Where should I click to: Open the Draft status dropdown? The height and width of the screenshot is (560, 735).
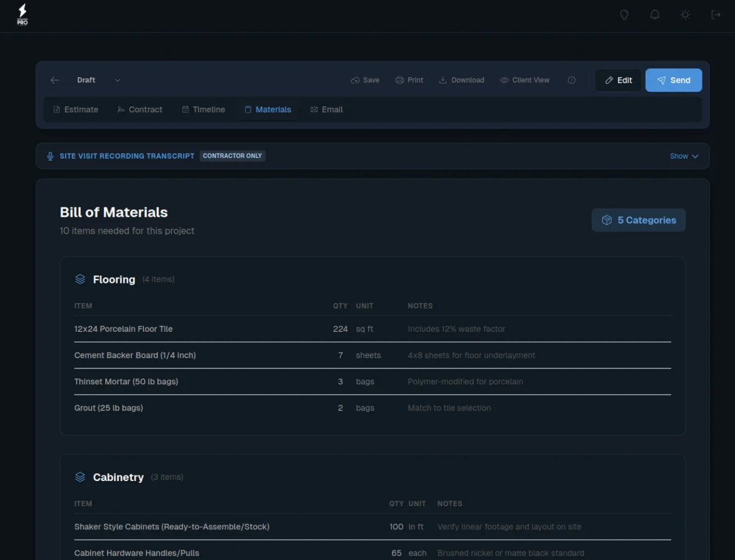pyautogui.click(x=99, y=80)
